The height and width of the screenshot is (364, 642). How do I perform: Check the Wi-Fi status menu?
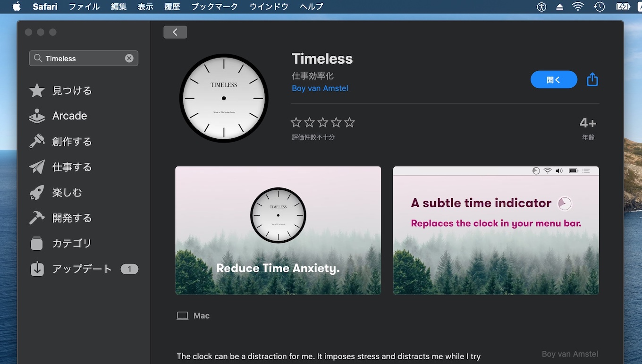[577, 7]
